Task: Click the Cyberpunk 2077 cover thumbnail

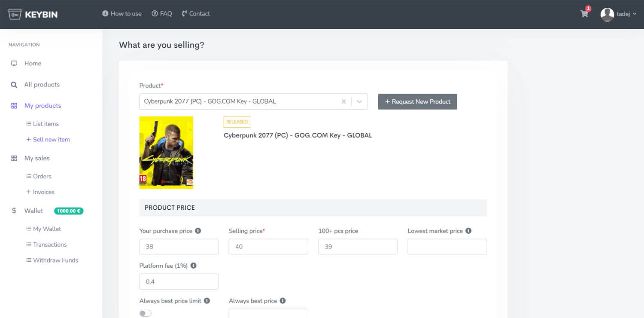Action: coord(166,153)
